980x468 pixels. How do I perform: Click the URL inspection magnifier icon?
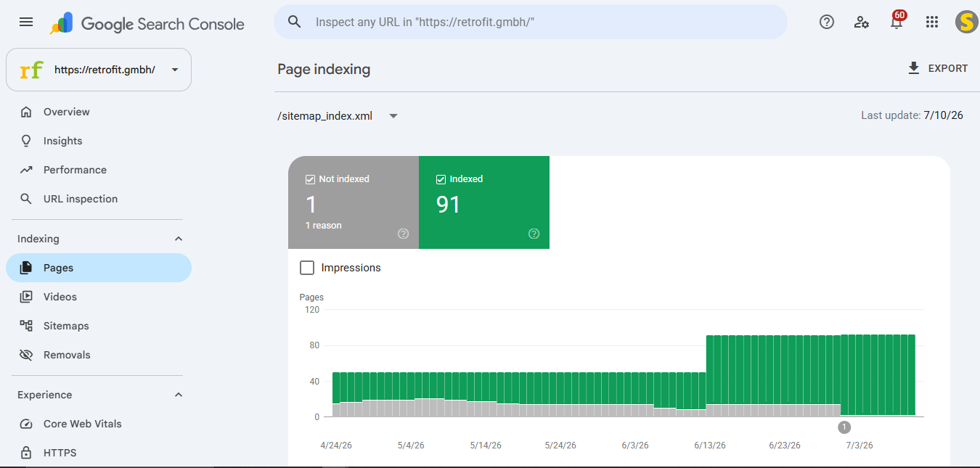tap(26, 199)
